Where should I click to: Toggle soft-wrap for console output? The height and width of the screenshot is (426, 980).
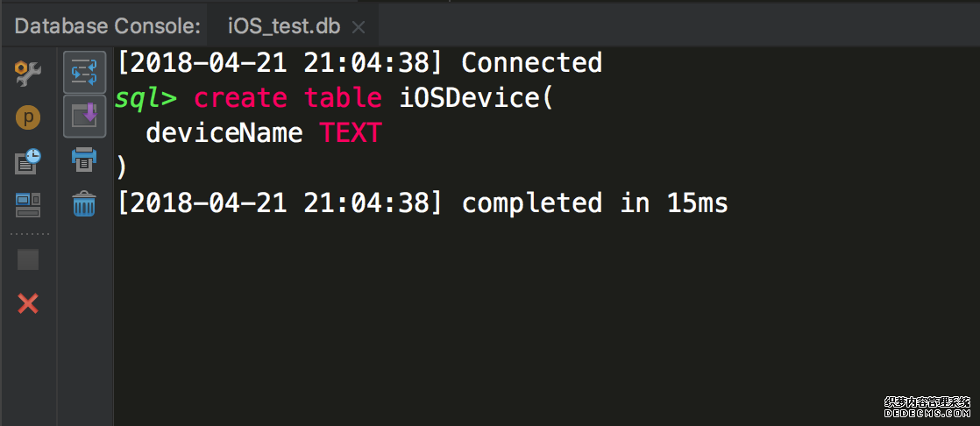(84, 72)
